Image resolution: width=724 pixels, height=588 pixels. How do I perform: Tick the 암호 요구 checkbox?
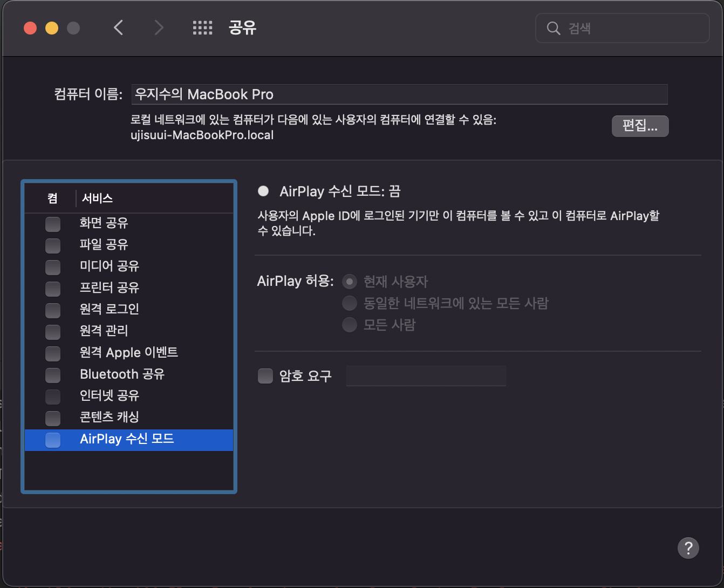(265, 375)
